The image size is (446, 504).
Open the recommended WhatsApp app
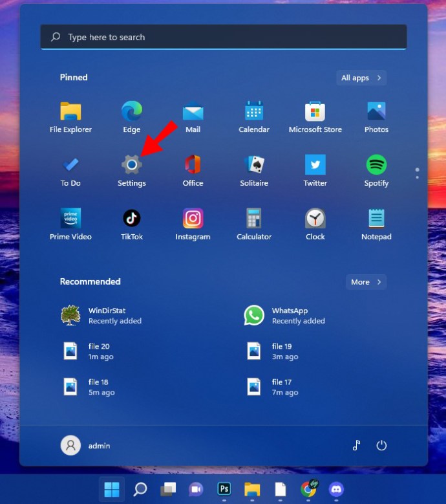coord(284,316)
